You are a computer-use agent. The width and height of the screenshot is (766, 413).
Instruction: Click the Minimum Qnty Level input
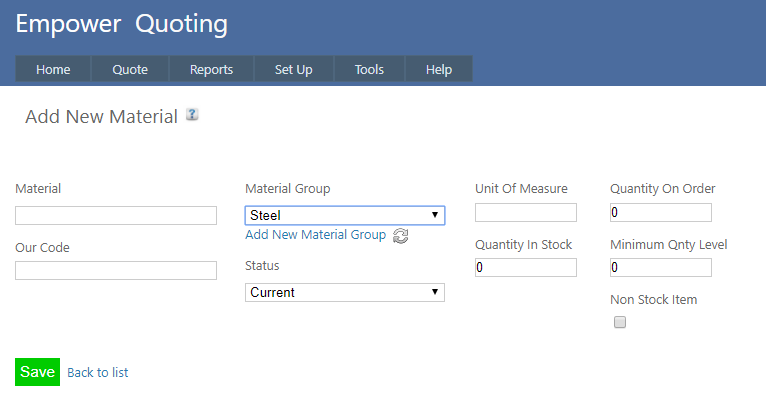pos(660,267)
